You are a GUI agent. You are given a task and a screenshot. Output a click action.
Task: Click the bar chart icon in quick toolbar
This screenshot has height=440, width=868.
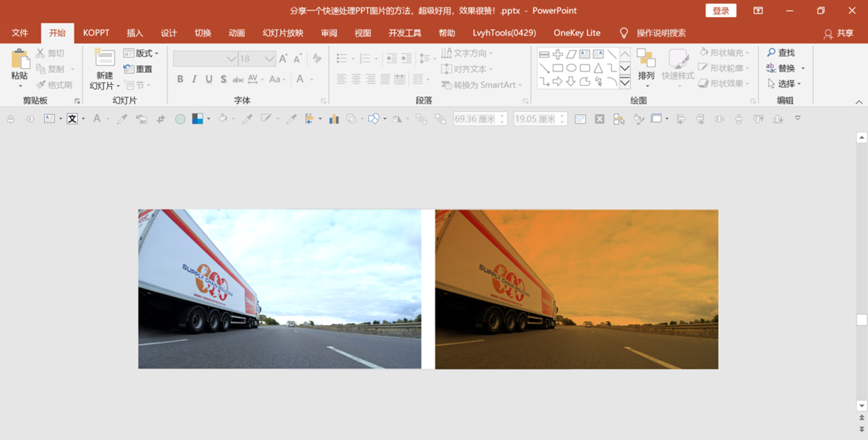[x=334, y=119]
